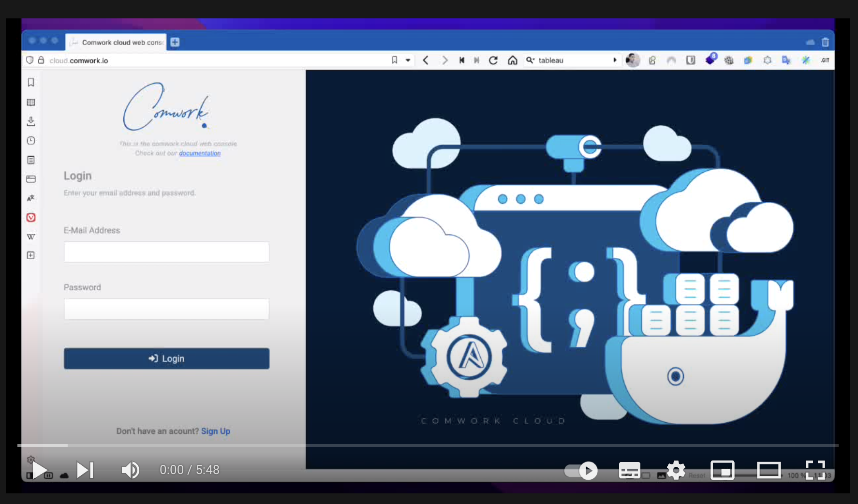Screen dimensions: 858x504
Task: Open the Bookmarks panel in the browser sidebar
Action: 31,83
